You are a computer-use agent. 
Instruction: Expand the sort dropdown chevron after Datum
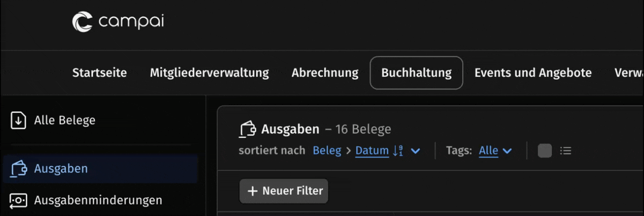pos(415,151)
